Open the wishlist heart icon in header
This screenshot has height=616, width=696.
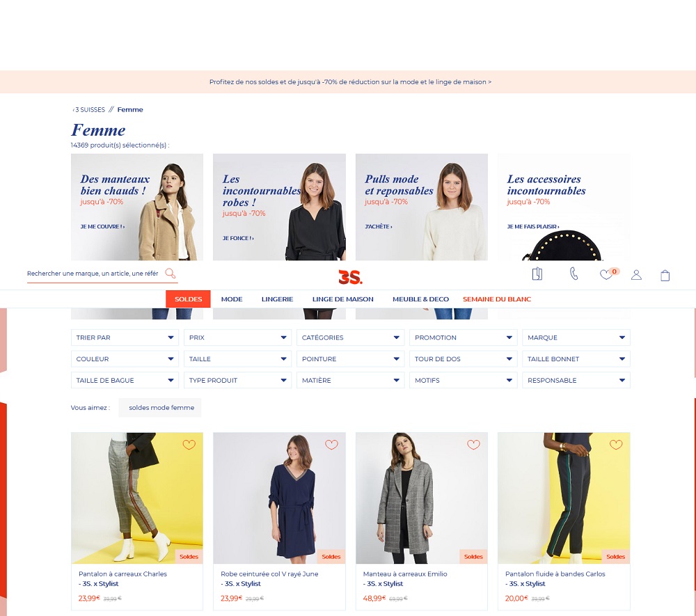606,274
